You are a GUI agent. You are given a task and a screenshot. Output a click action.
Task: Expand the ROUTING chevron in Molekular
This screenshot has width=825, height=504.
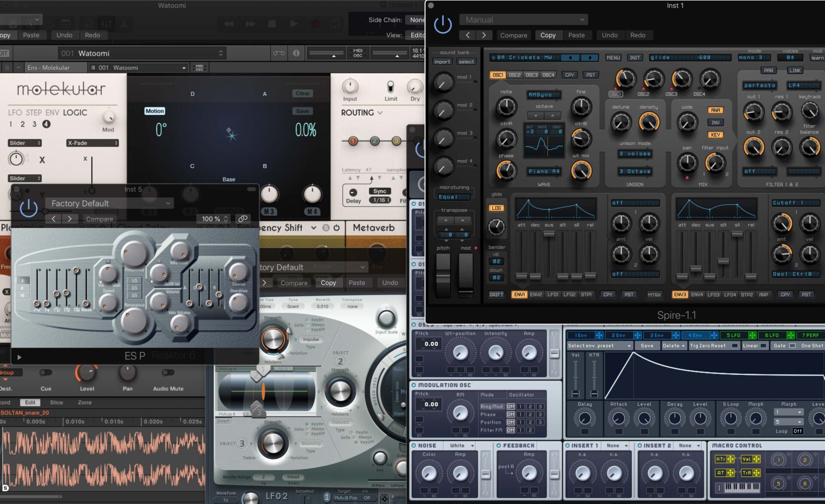pyautogui.click(x=380, y=113)
